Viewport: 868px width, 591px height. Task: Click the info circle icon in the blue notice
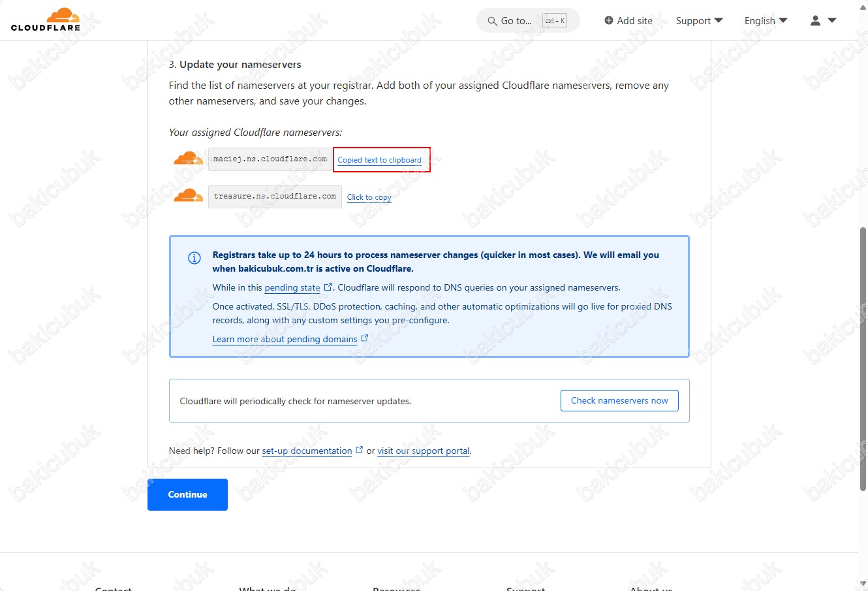(194, 258)
